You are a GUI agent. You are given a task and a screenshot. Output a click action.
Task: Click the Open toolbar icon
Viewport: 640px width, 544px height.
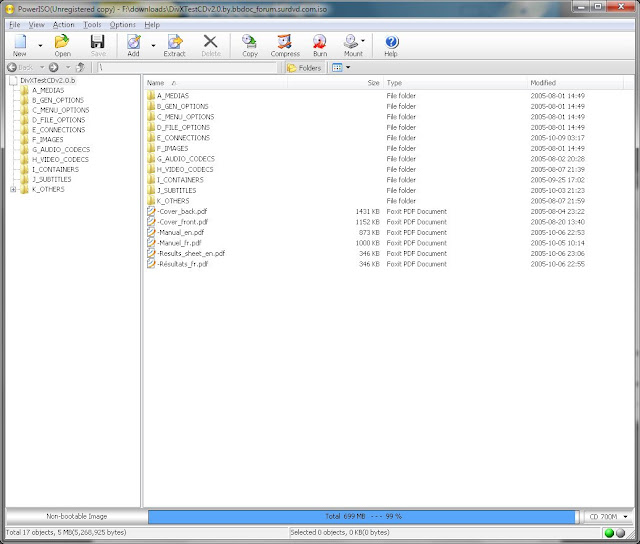(x=62, y=45)
